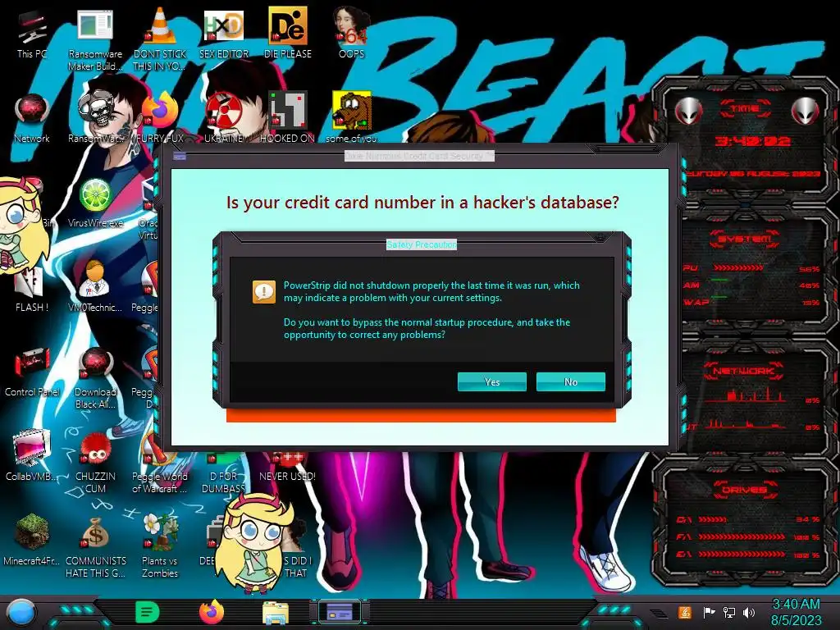Click the NETWORK gadget header

tap(743, 370)
